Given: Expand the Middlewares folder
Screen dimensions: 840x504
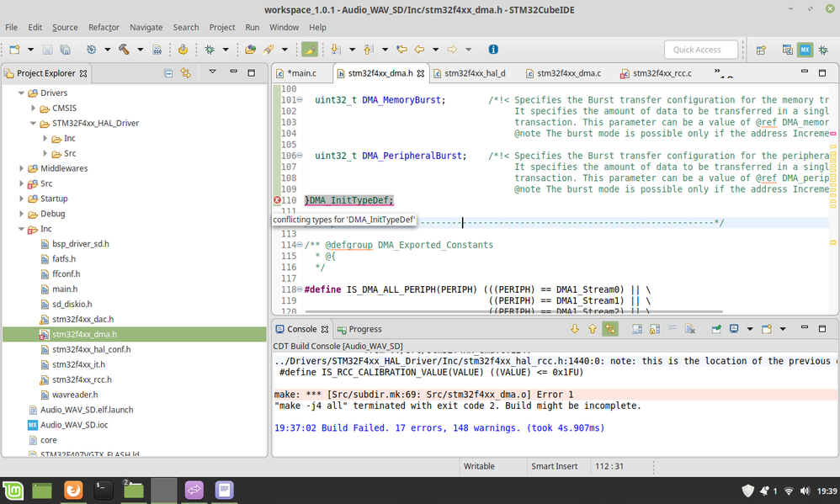Looking at the screenshot, I should [x=21, y=168].
